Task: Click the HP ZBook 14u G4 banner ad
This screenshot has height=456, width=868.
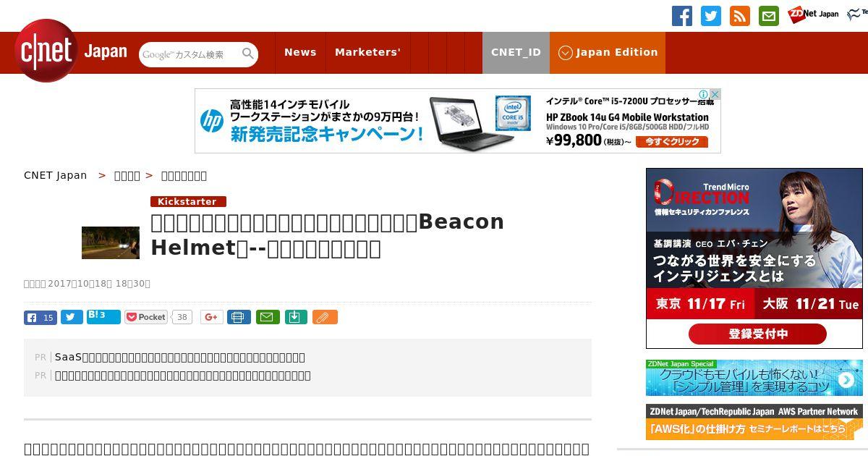Action: tap(458, 121)
